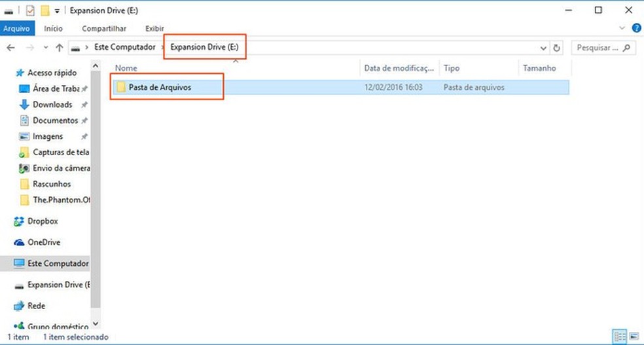Viewport: 644px width, 345px height.
Task: Click the Envio da câmera icon
Action: click(x=24, y=168)
